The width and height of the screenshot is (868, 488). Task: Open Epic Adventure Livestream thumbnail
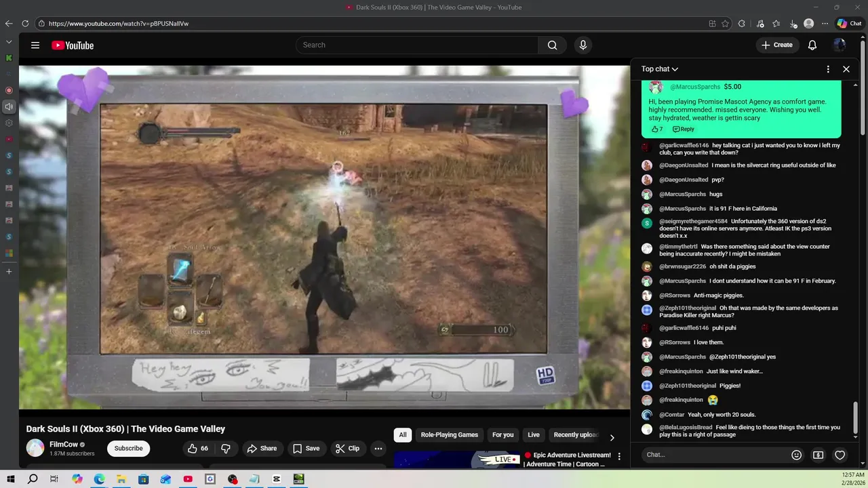pos(458,460)
